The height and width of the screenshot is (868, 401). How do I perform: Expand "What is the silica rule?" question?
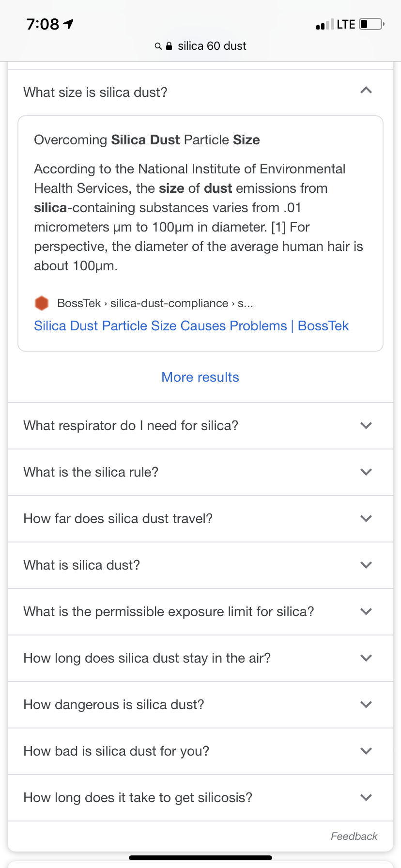(x=366, y=472)
